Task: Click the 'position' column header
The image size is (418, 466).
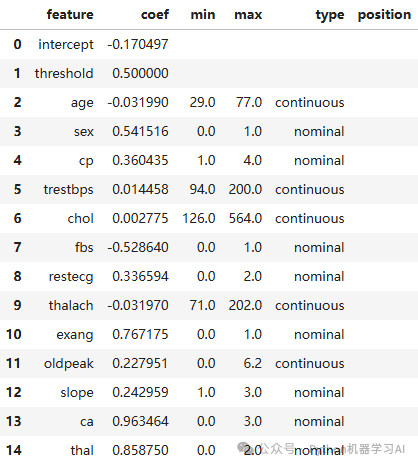Action: point(384,15)
